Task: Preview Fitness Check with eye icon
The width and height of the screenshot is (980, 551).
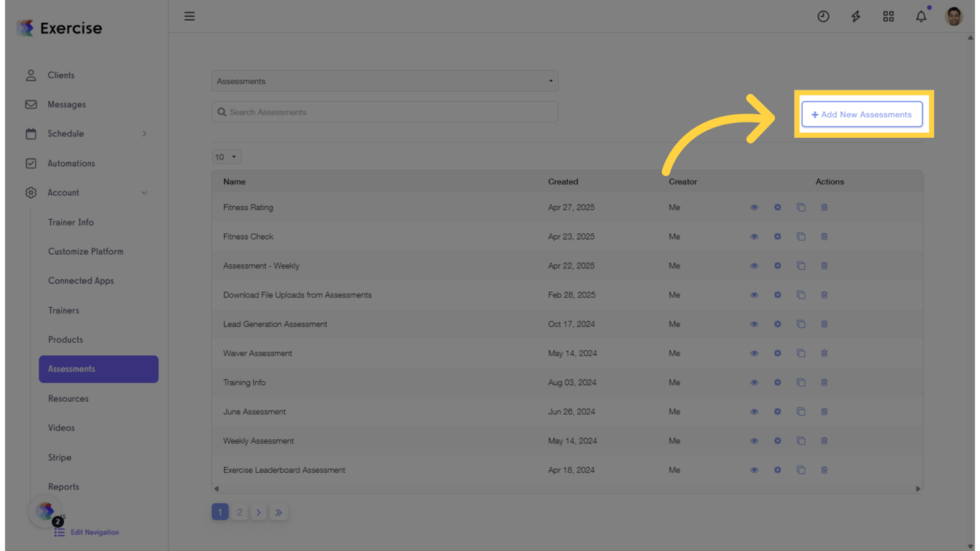Action: (754, 237)
